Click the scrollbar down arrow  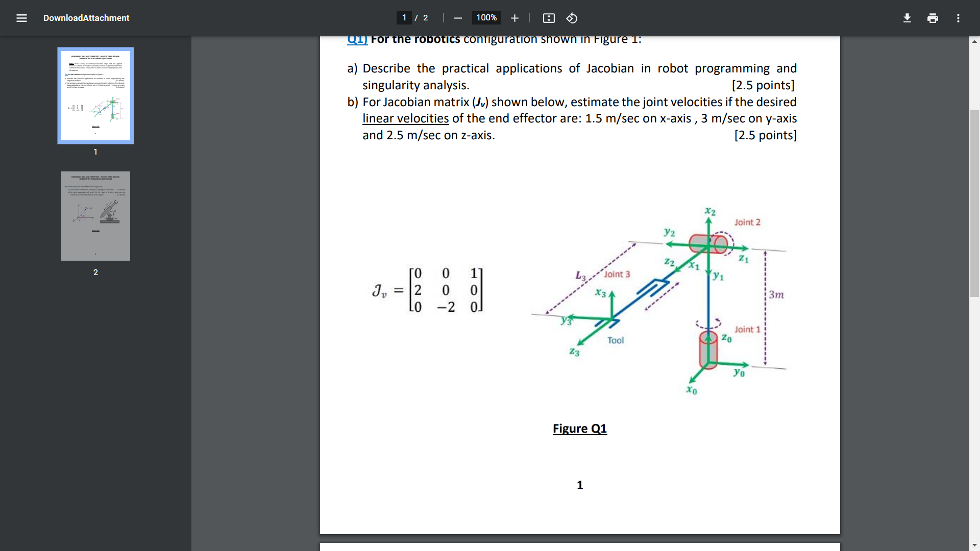click(975, 545)
